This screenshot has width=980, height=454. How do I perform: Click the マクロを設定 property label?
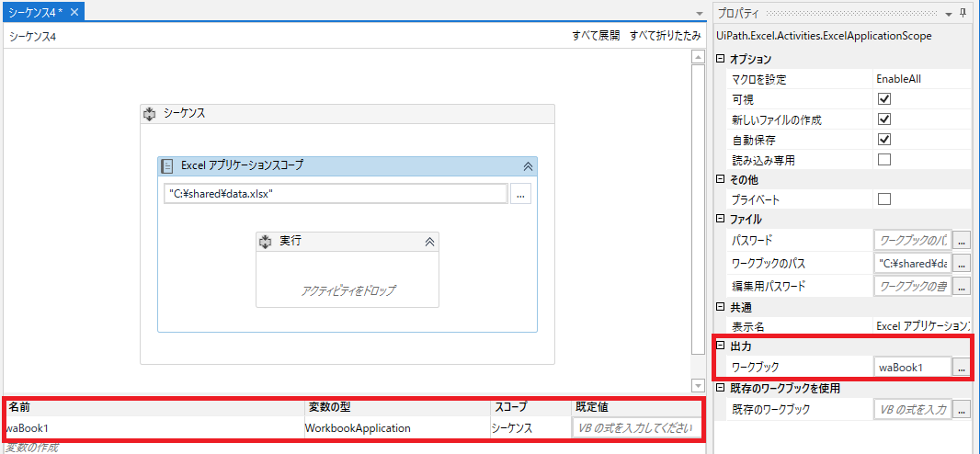click(758, 79)
